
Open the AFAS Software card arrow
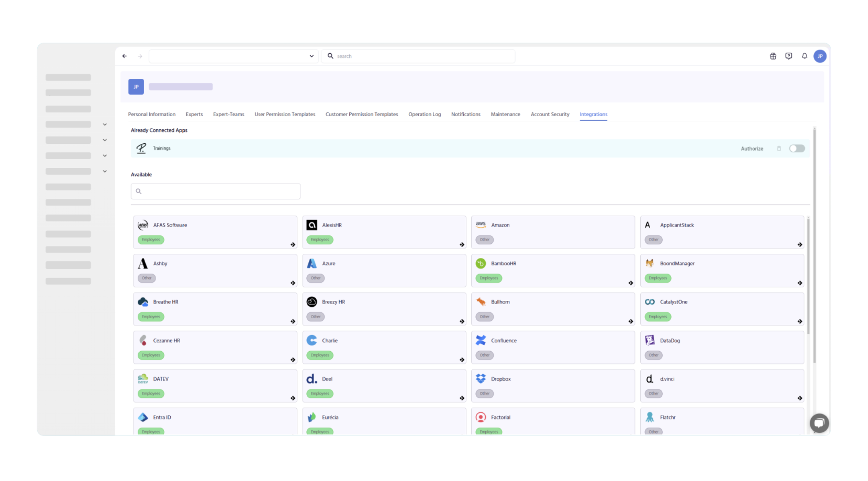[293, 245]
